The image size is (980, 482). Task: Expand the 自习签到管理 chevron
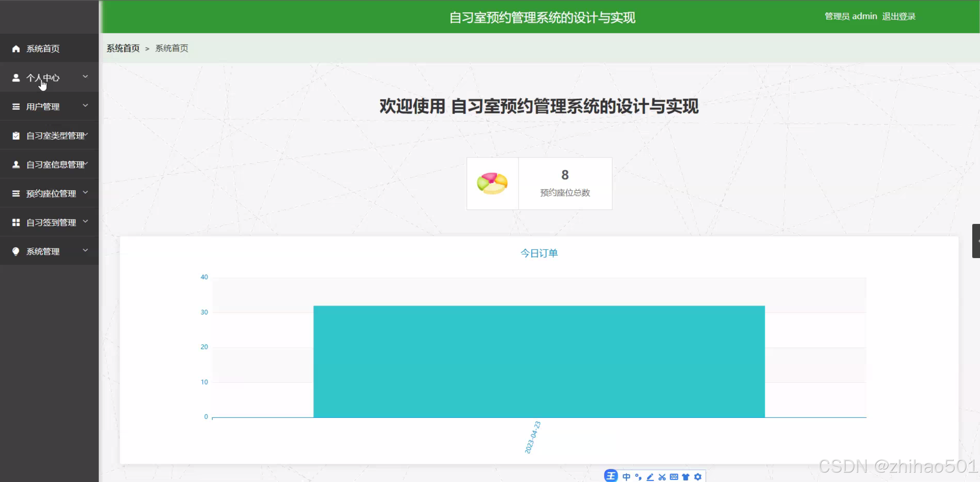[x=85, y=221]
